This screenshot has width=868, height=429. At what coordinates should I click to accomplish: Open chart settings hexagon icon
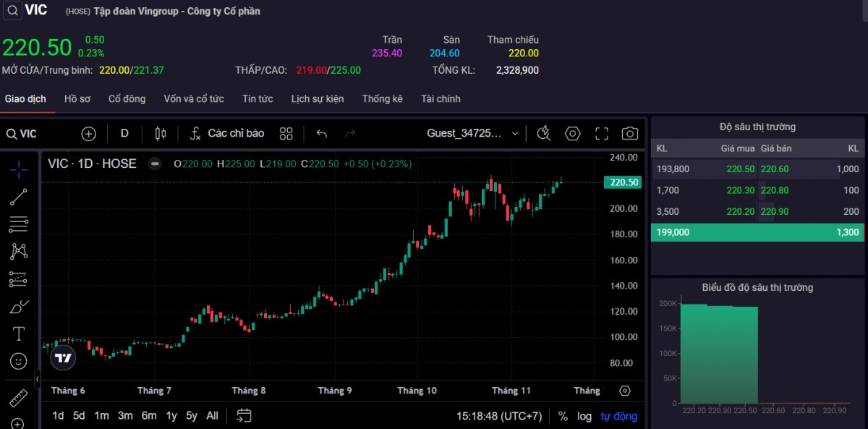(573, 134)
